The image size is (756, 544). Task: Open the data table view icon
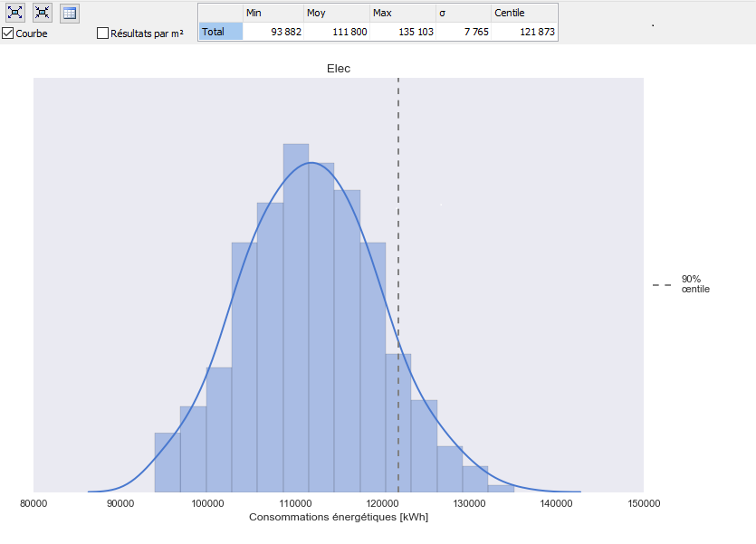[x=70, y=13]
